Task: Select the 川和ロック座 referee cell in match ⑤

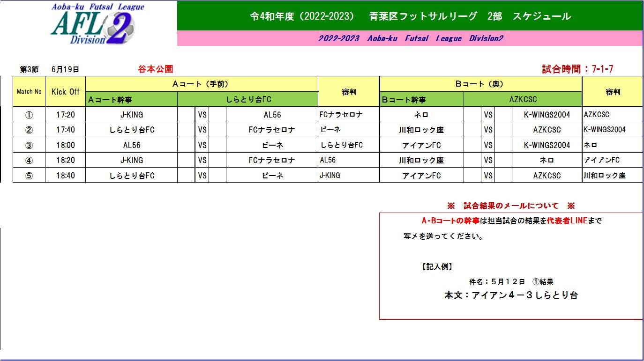Action: (612, 176)
